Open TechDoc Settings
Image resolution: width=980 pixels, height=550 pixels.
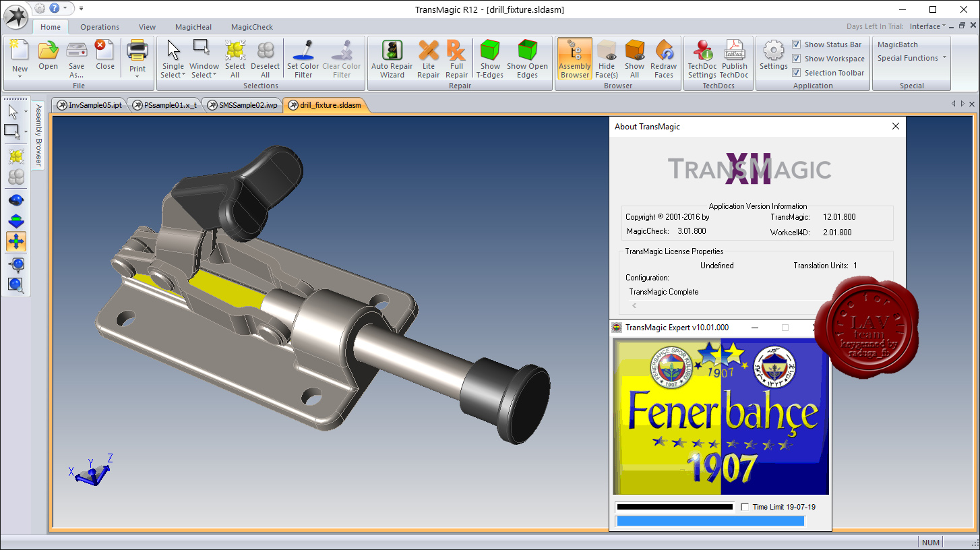pos(702,59)
